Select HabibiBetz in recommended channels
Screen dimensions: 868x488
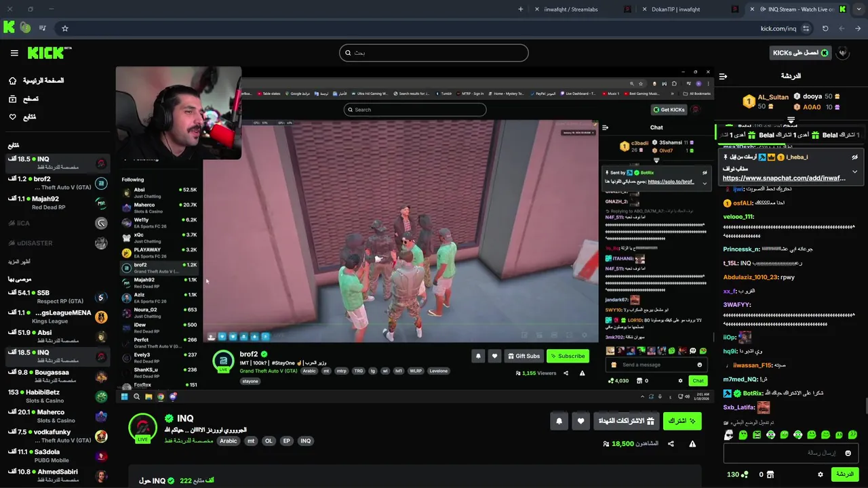[x=58, y=396]
